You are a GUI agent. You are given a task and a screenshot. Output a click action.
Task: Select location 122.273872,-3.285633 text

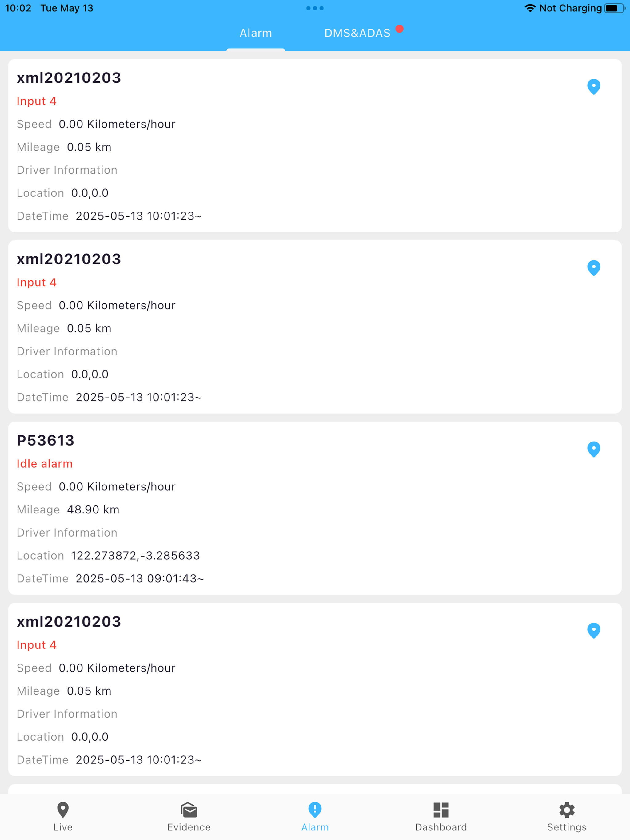[135, 556]
